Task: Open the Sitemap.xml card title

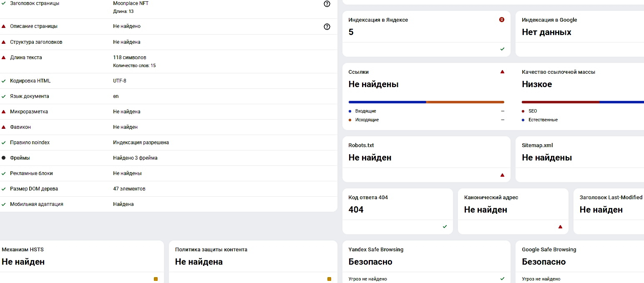Action: (537, 145)
